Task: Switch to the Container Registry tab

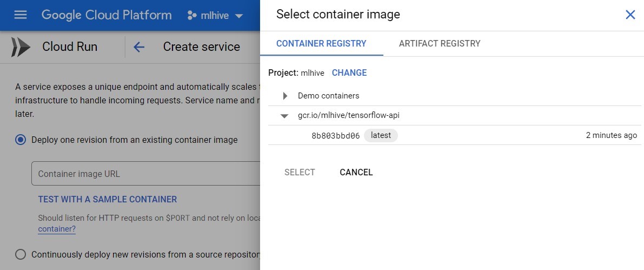Action: pyautogui.click(x=321, y=44)
